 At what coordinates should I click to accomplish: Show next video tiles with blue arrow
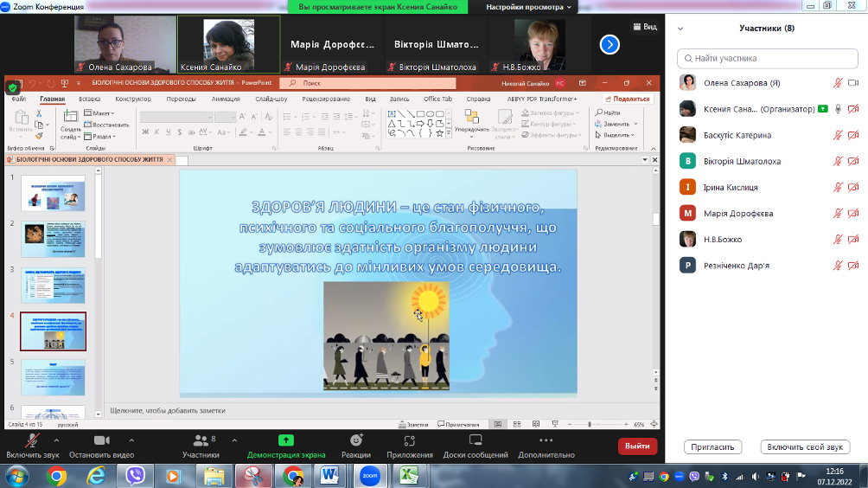pyautogui.click(x=610, y=44)
